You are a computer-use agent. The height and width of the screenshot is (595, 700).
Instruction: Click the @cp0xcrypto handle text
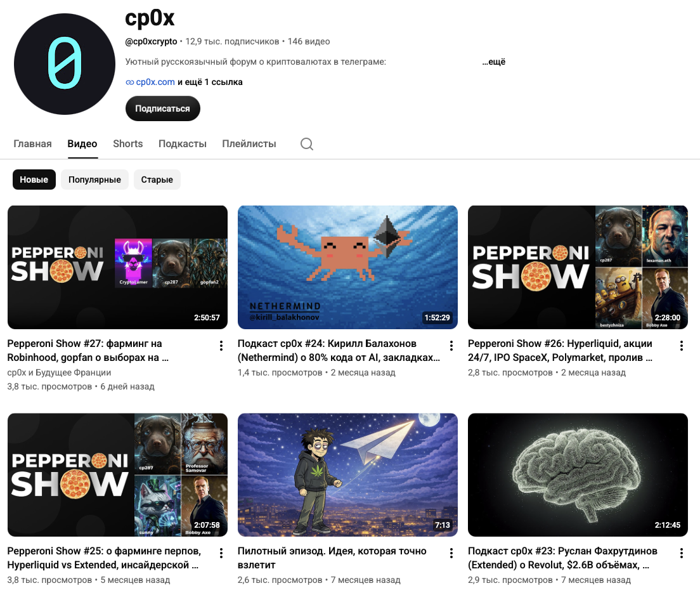click(x=151, y=41)
